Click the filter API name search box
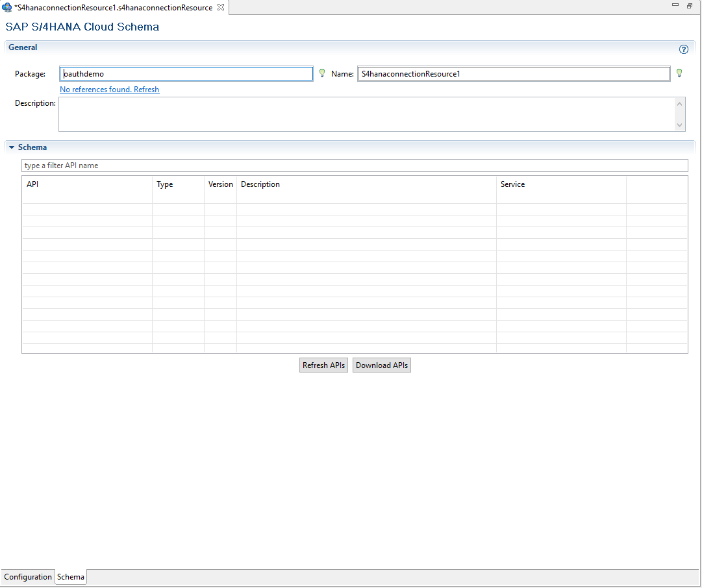Image resolution: width=702 pixels, height=588 pixels. tap(355, 165)
